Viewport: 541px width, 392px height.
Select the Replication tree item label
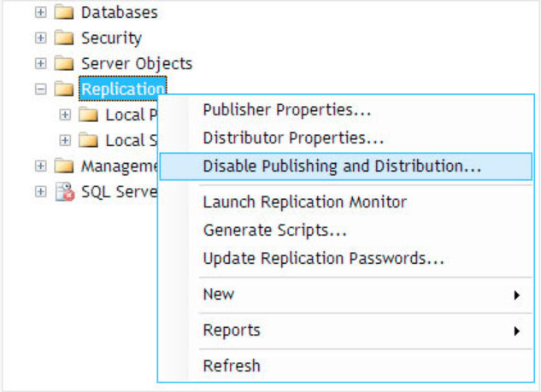[x=122, y=90]
